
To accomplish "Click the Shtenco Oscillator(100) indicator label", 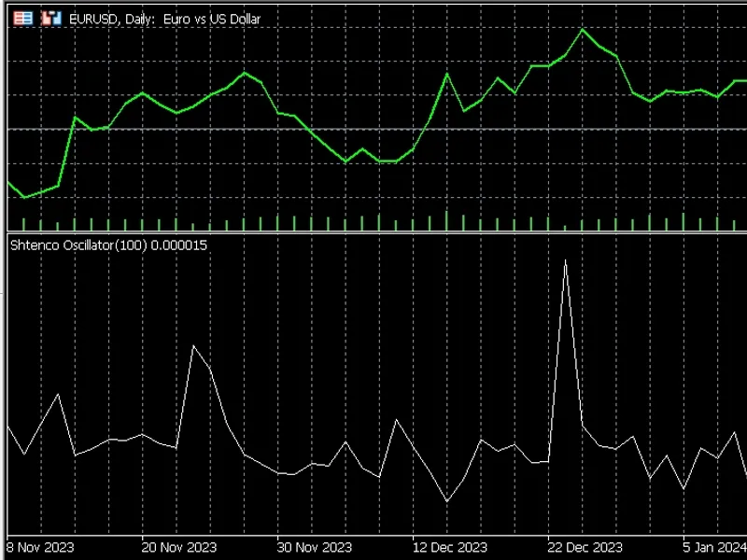I will [108, 245].
